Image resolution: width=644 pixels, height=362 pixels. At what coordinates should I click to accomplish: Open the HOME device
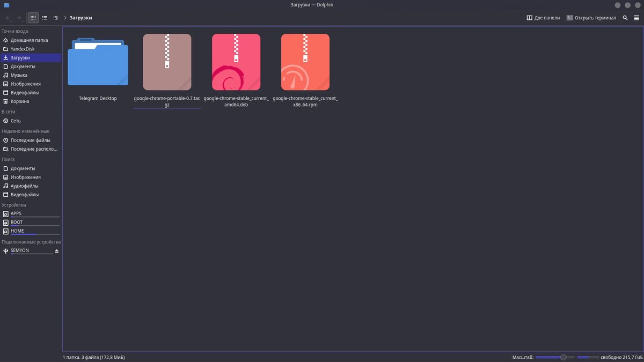click(x=31, y=231)
